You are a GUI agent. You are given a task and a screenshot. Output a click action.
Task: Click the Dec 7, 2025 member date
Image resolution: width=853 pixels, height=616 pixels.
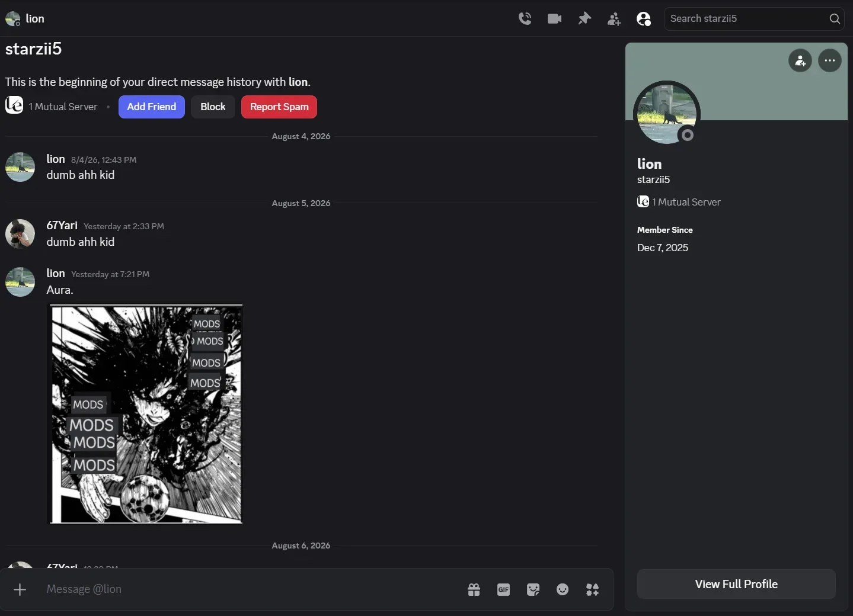pos(663,248)
